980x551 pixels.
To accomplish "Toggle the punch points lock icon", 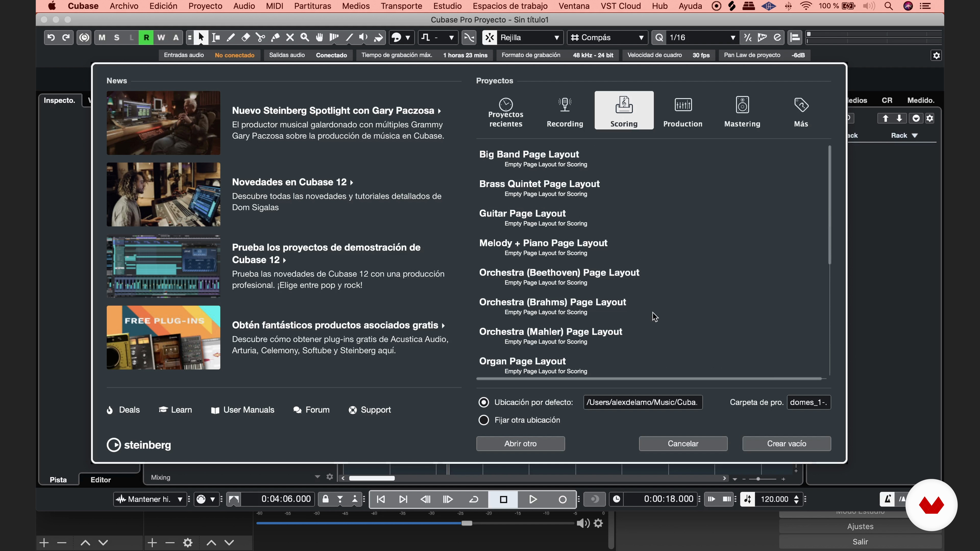I will pyautogui.click(x=325, y=499).
